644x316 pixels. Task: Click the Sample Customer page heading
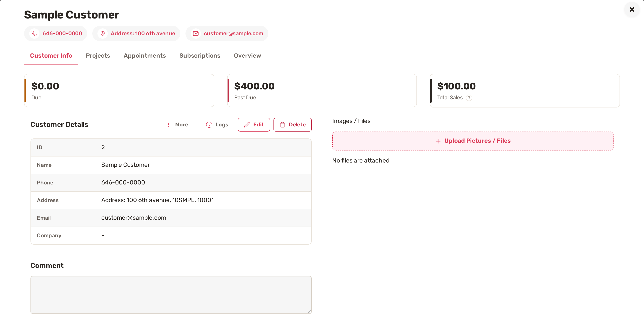71,15
